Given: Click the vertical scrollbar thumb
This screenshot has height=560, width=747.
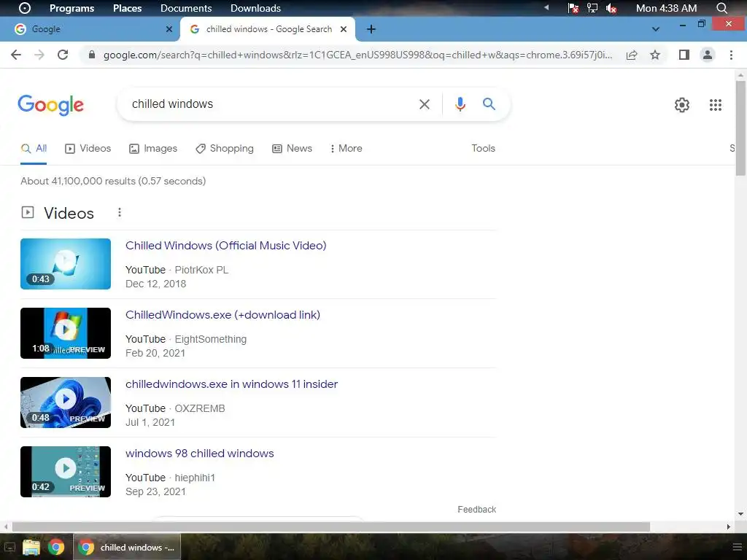Looking at the screenshot, I should (740, 128).
